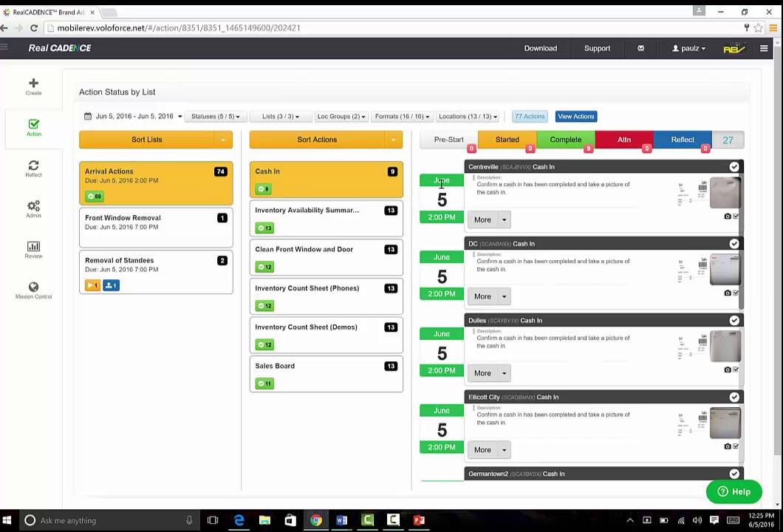Open the Lists (3 / 3) dropdown

click(281, 117)
